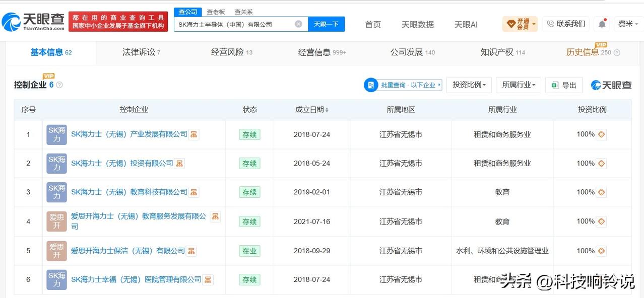Click the 国家中小企业发展子基金旗下机构 banner
The width and height of the screenshot is (644, 298).
click(118, 21)
